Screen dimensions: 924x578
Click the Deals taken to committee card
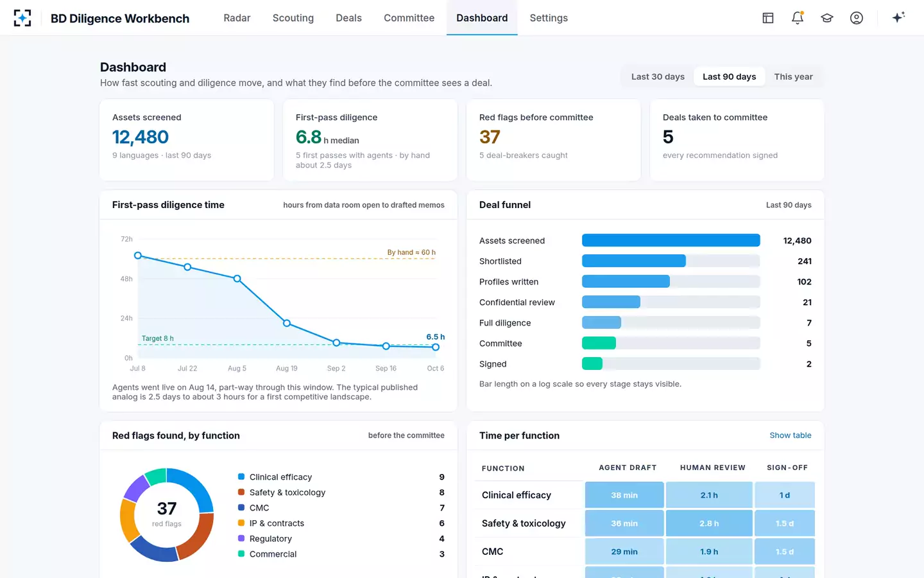coord(737,140)
